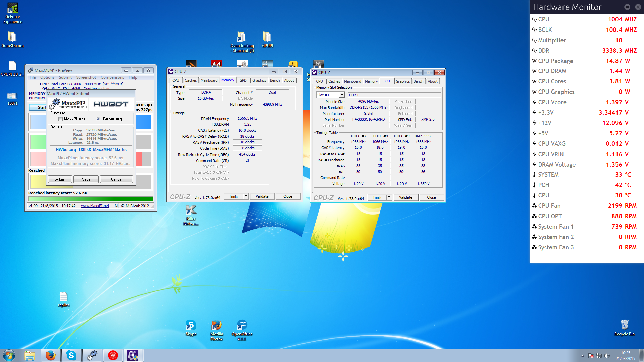Expand the Slot #1 dropdown
Viewport: 644px width, 362px height.
[342, 95]
